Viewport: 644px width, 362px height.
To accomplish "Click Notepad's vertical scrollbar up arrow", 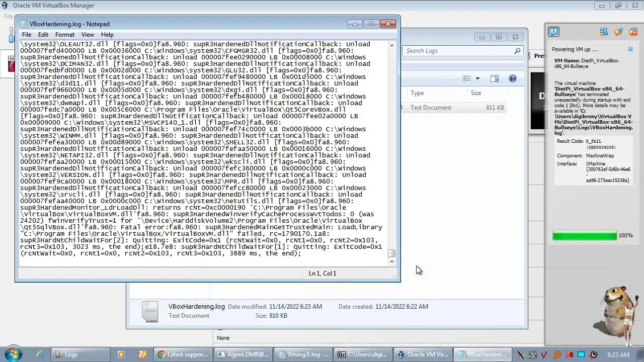I will coord(392,45).
